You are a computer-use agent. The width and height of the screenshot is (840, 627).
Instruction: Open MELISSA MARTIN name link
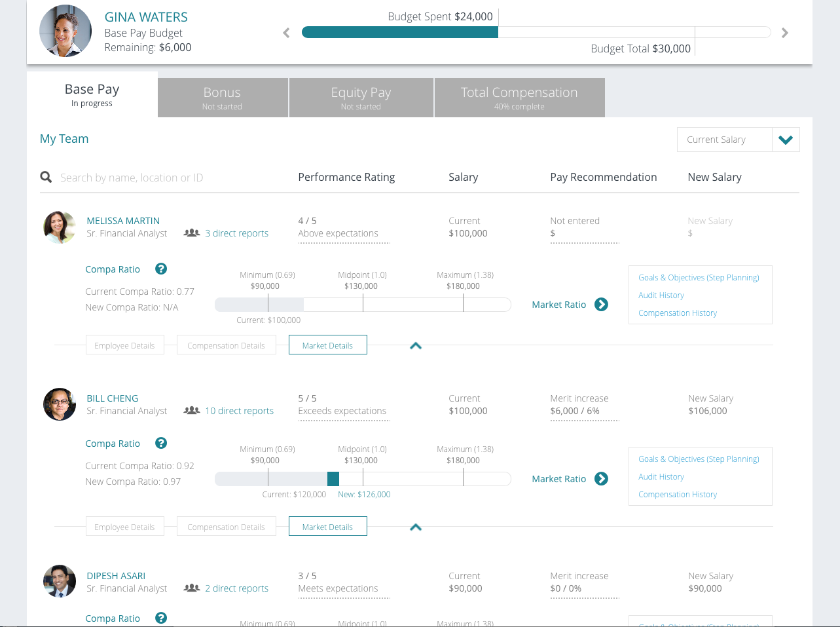point(123,221)
